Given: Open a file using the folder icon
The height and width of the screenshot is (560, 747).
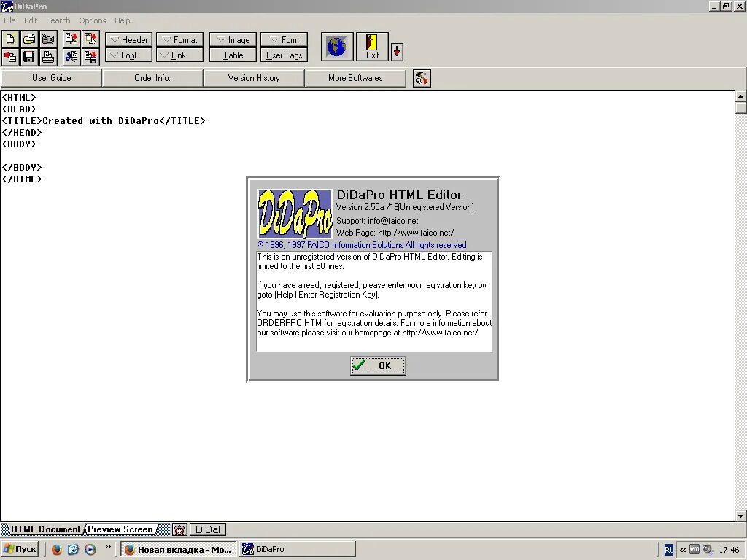Looking at the screenshot, I should (29, 39).
